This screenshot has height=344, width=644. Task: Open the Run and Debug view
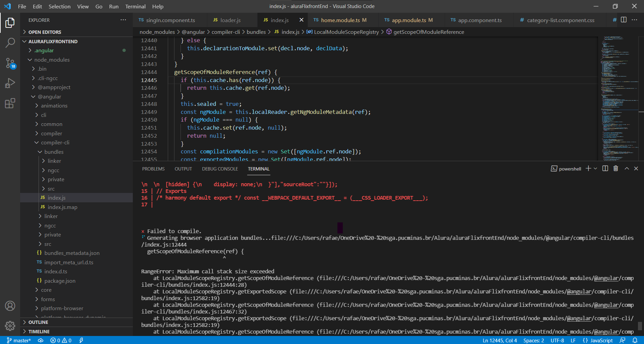pos(10,83)
